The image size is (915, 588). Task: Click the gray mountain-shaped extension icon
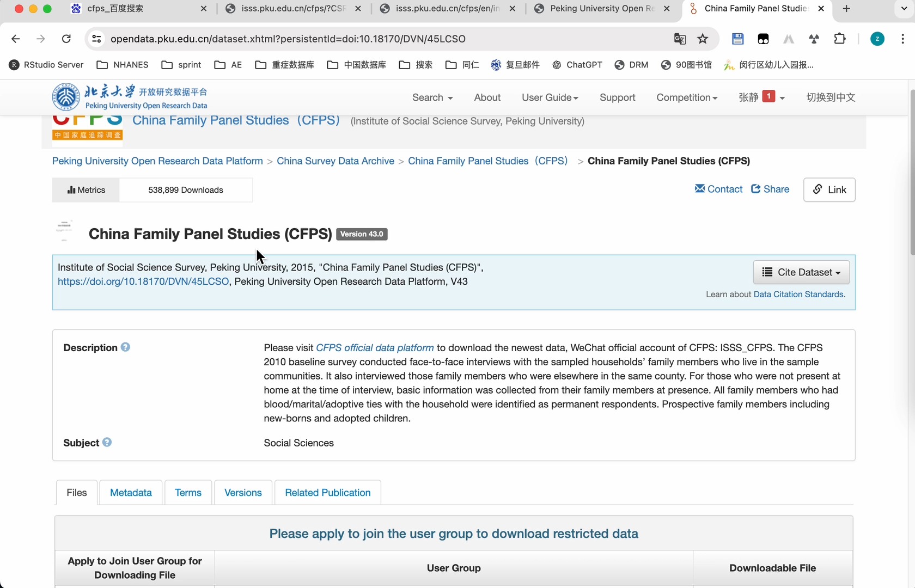pos(789,39)
